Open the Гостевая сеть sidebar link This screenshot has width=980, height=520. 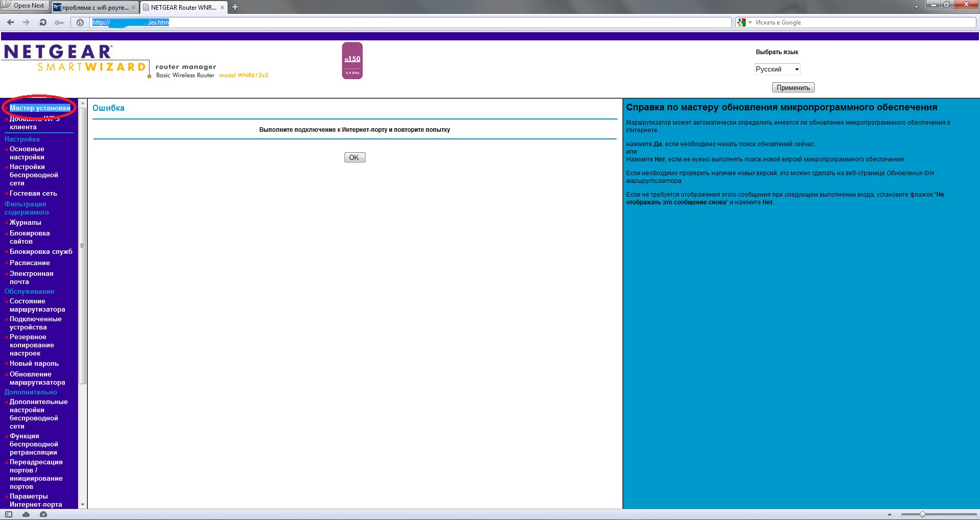coord(33,194)
